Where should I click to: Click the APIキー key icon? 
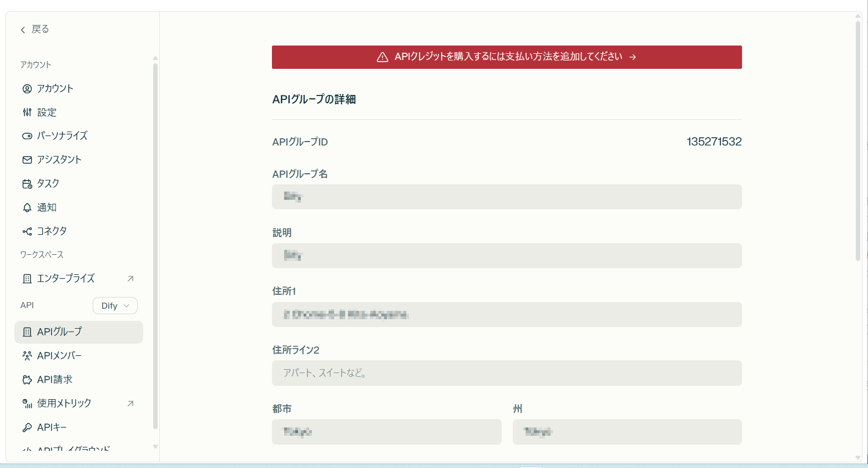[27, 427]
